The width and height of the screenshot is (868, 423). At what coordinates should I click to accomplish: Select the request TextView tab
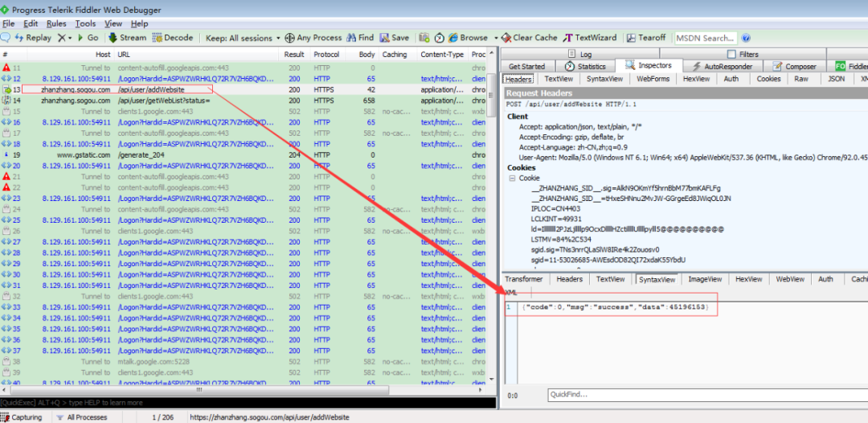pyautogui.click(x=558, y=79)
